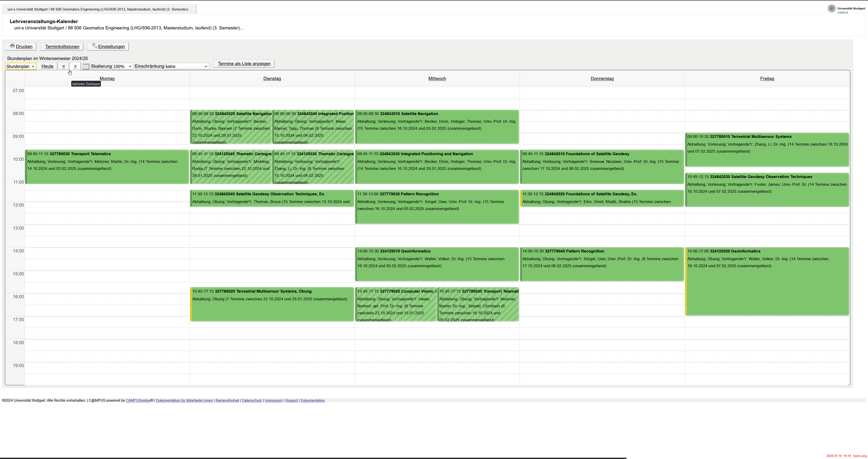Open Foundations of Satellite Geodesy, Ex. entry
This screenshot has width=868, height=459.
(602, 198)
